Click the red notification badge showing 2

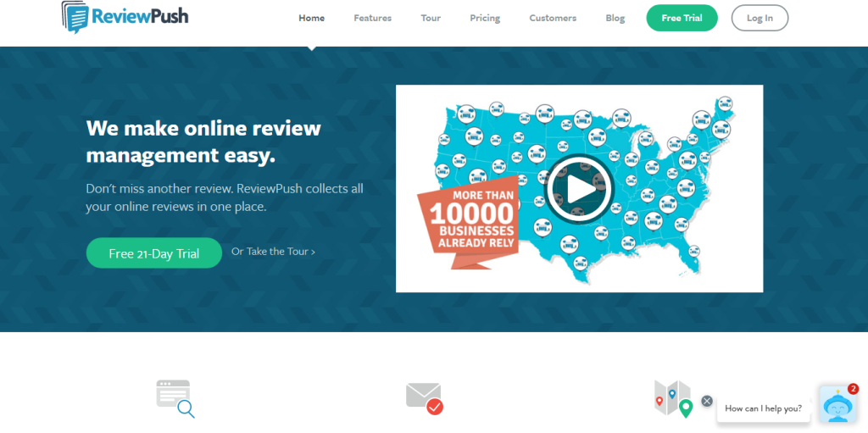[853, 388]
